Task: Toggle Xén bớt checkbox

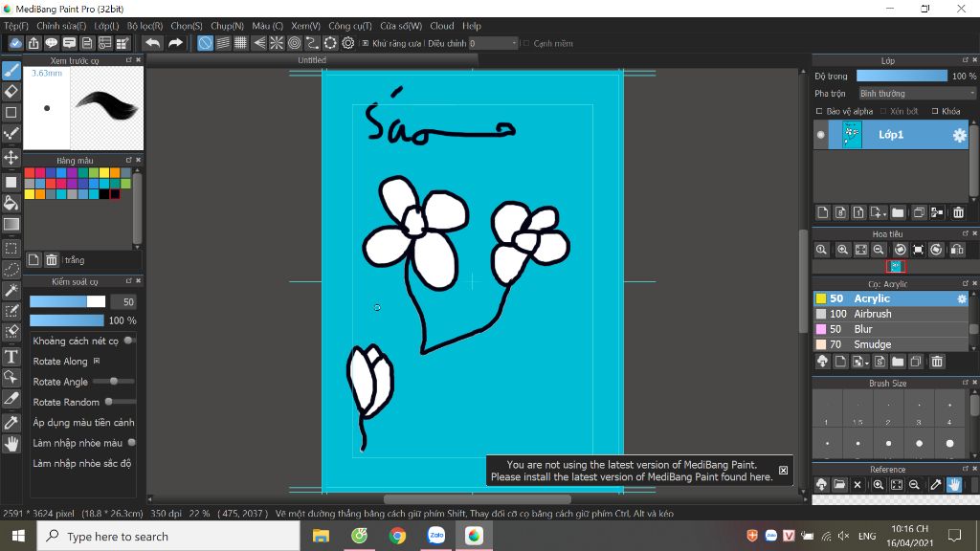Action: 883,111
